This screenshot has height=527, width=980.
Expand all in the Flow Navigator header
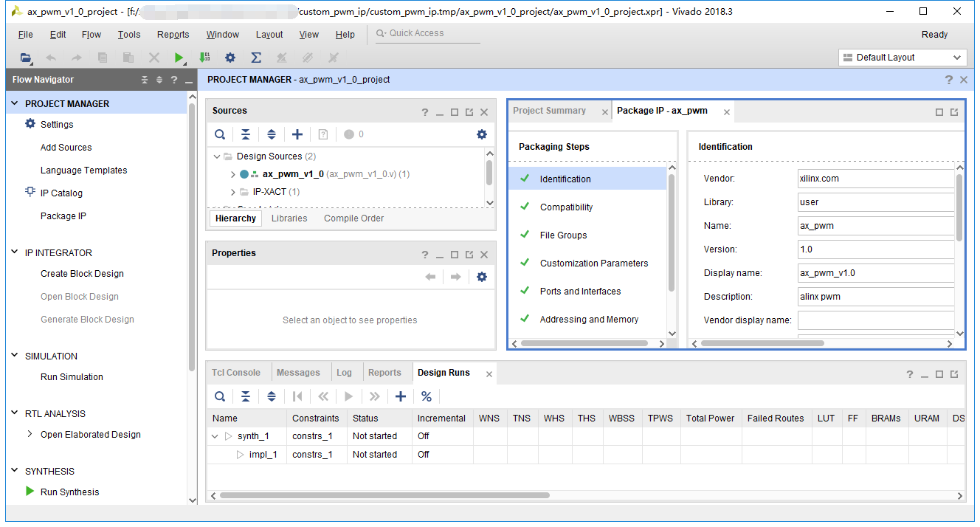159,80
